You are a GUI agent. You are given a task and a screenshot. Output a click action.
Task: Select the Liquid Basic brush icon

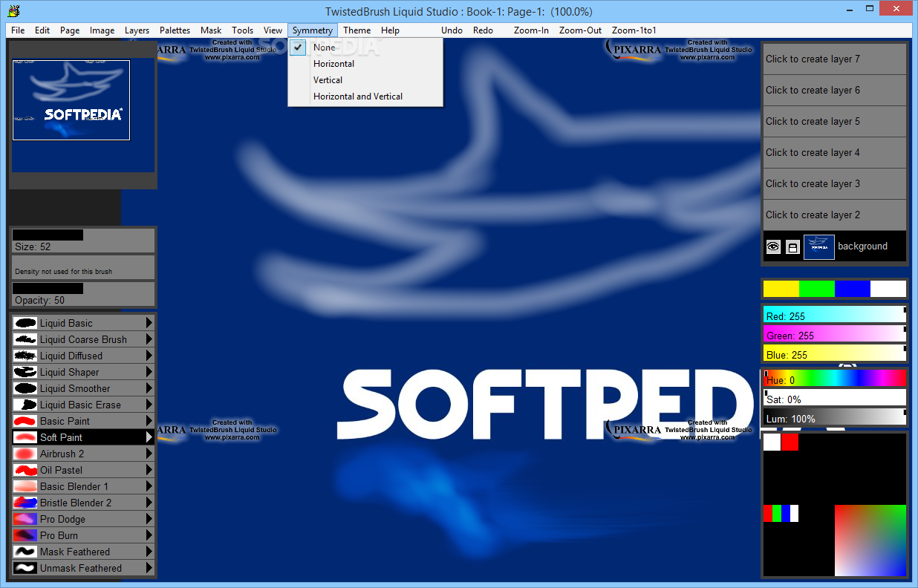pos(25,323)
